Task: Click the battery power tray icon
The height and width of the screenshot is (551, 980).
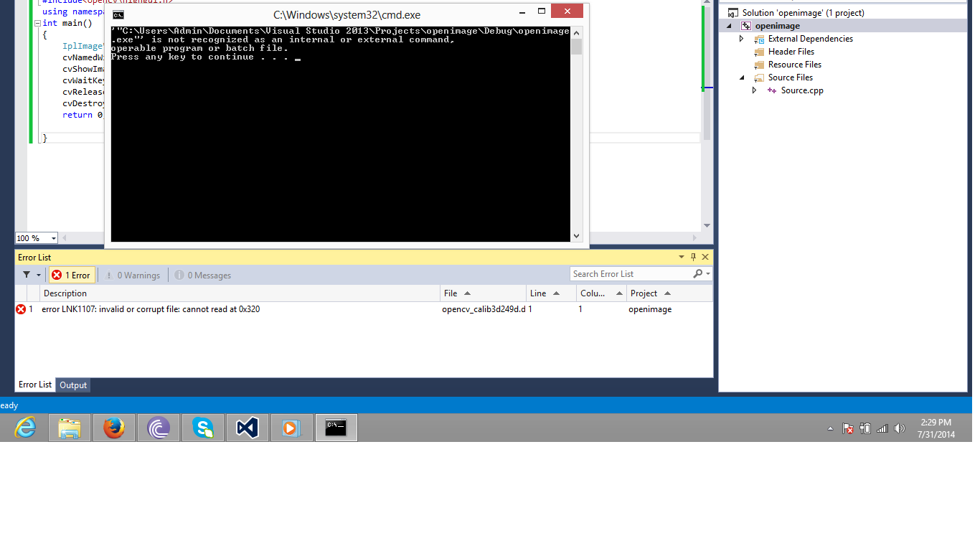Action: tap(865, 428)
